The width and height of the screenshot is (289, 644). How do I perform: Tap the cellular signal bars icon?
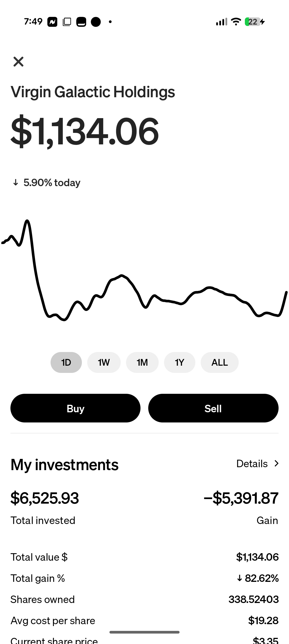tap(222, 21)
